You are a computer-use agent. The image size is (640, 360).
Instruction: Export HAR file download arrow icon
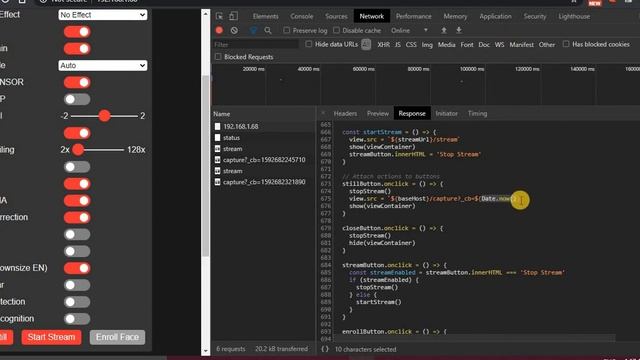click(x=459, y=30)
